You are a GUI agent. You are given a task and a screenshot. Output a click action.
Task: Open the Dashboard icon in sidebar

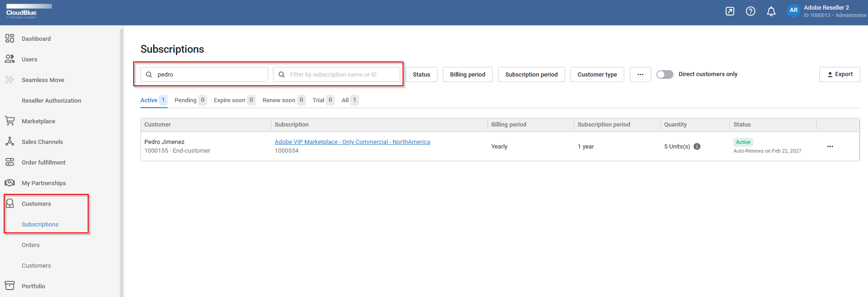10,38
